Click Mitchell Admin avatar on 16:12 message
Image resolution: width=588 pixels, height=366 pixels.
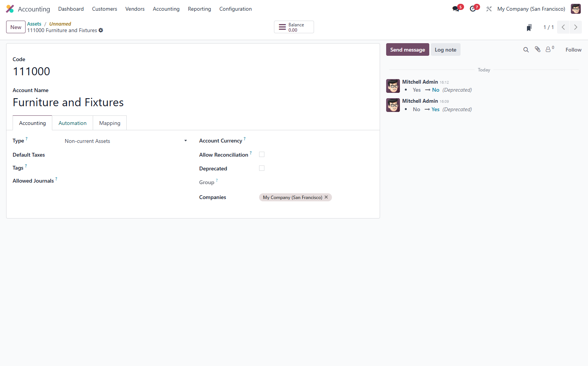pyautogui.click(x=393, y=86)
